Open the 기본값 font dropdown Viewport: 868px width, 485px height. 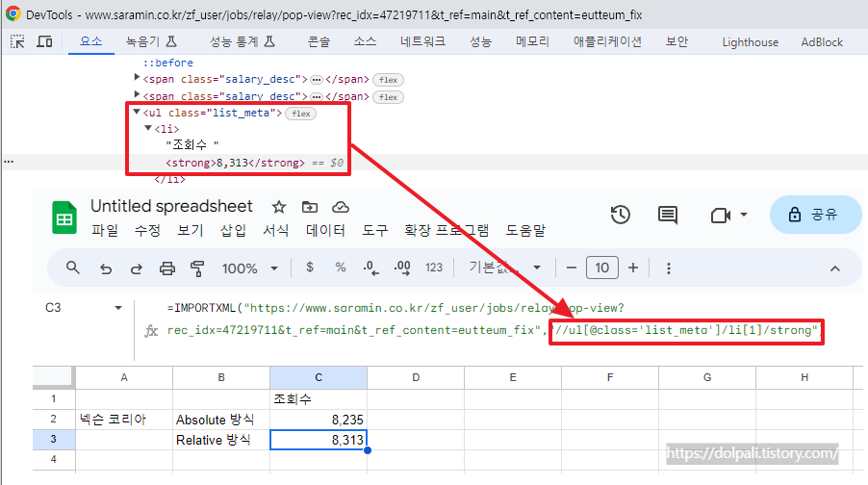[505, 268]
